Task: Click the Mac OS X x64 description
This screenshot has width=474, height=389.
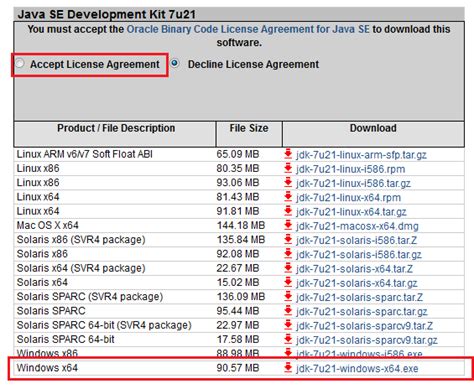Action: [x=48, y=226]
